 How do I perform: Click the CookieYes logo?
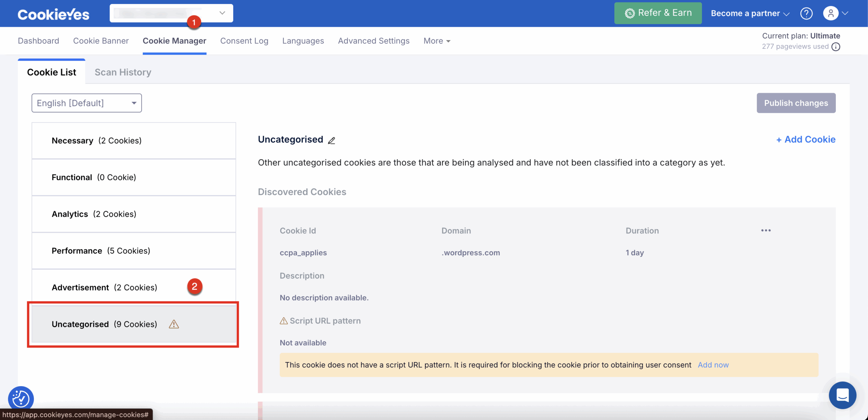(x=54, y=14)
